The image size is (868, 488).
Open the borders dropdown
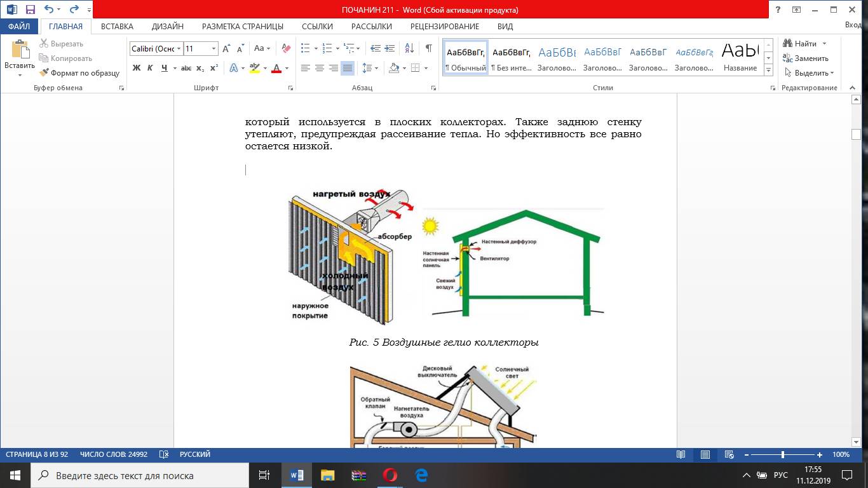pos(425,68)
